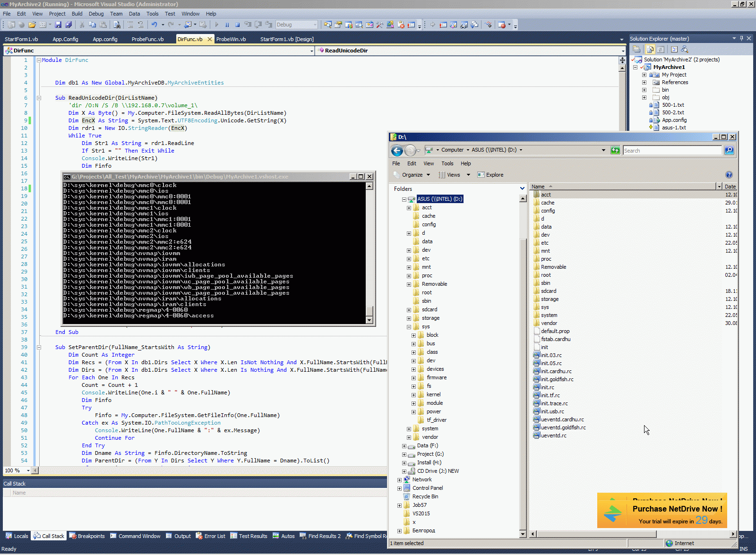Screen dimensions: 756x555
Task: Click the Explorer Search input field
Action: click(x=671, y=150)
